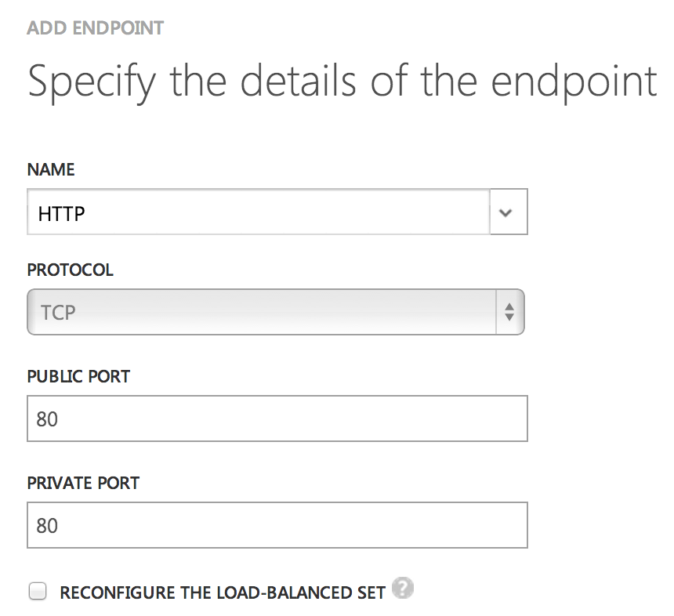Focus the Private Port input field
674x616 pixels.
(277, 524)
